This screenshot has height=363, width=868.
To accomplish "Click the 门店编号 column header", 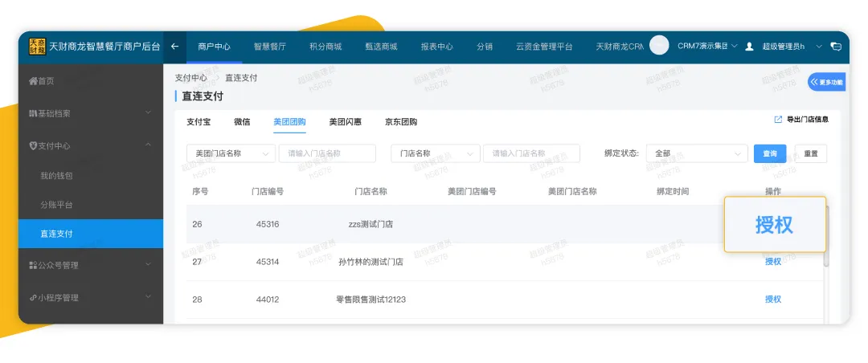I will tap(268, 191).
